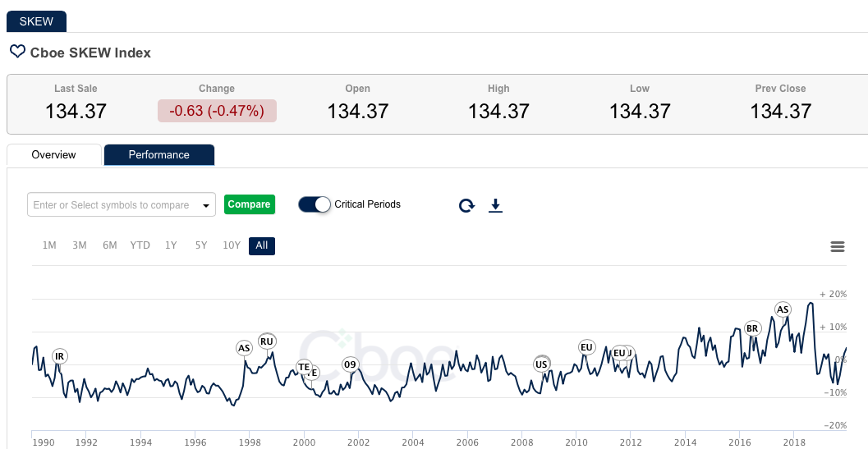This screenshot has height=449, width=868.
Task: Open the chart hamburger menu icon
Action: pos(837,247)
